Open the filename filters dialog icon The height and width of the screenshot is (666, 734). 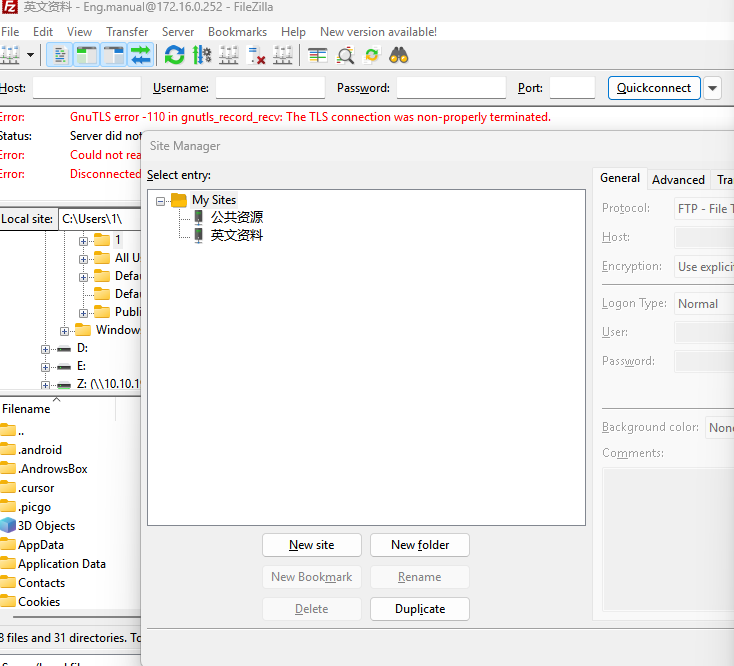[318, 55]
